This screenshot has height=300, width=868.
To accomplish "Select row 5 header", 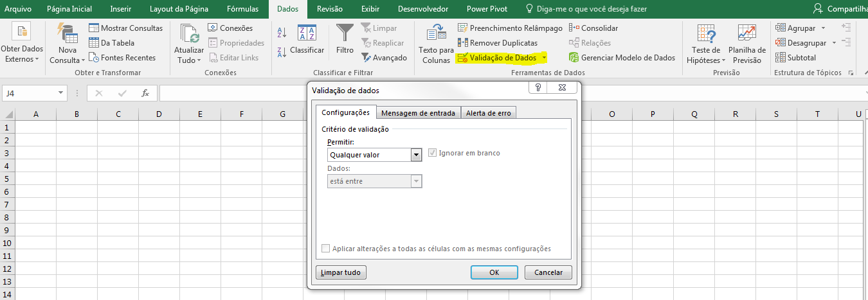I will [x=7, y=179].
